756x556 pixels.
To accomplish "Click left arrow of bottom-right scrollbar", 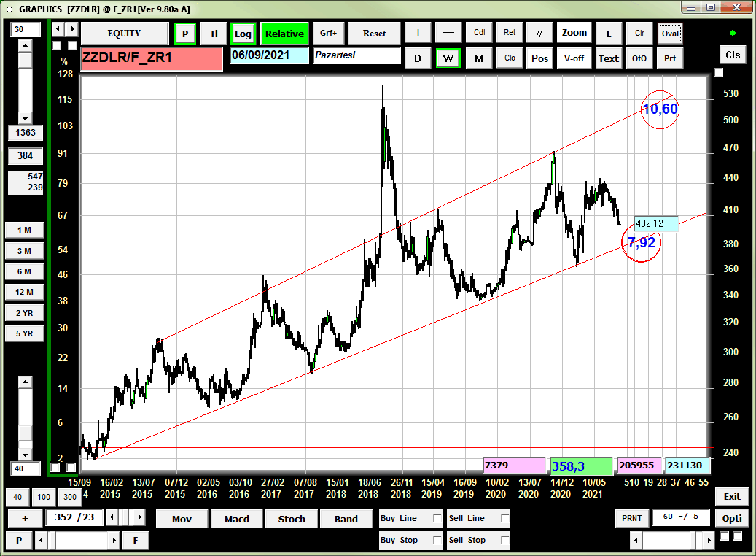I will tap(636, 540).
